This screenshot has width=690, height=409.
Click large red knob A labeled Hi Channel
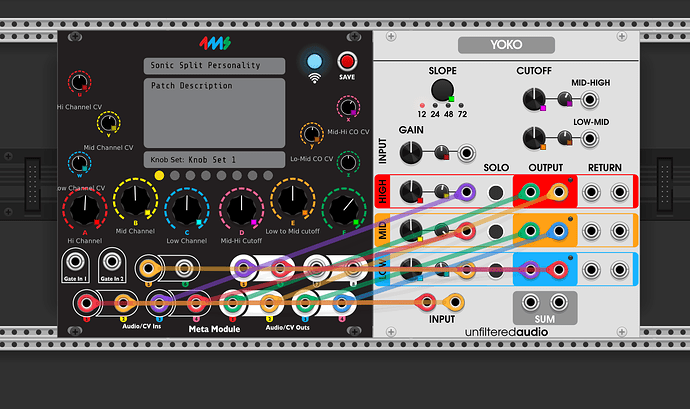(x=85, y=210)
